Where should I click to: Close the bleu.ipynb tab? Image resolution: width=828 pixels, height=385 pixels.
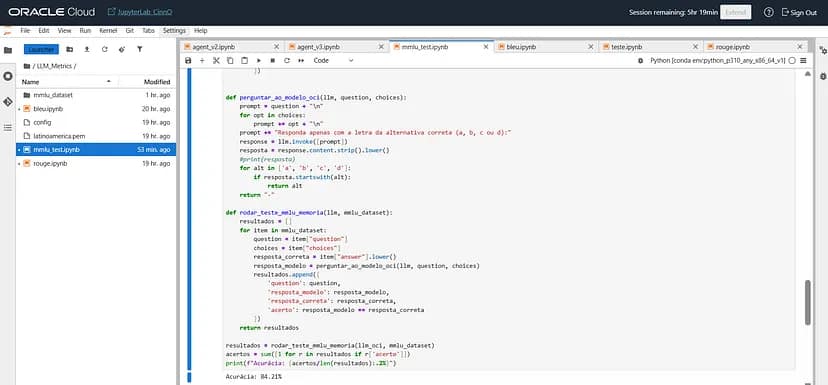pos(591,47)
